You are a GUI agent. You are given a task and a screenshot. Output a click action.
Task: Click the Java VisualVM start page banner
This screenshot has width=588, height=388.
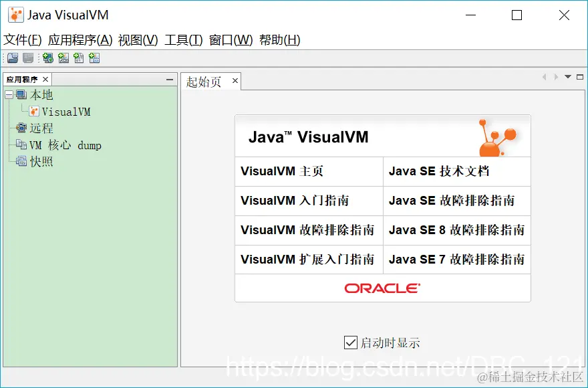(x=383, y=136)
